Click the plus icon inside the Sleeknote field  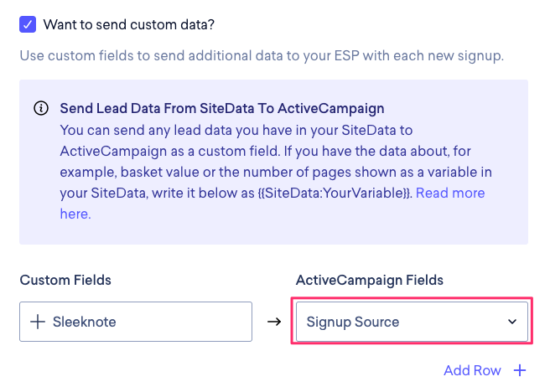click(37, 322)
